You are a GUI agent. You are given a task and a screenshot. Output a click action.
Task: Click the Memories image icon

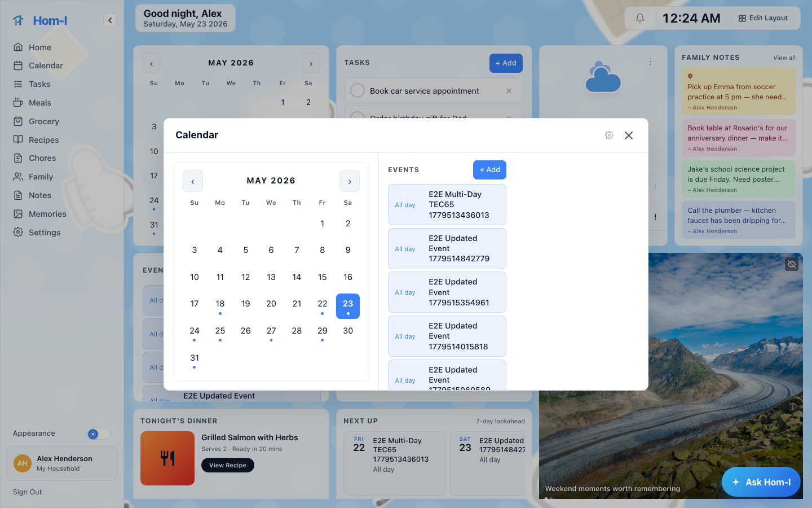point(18,214)
